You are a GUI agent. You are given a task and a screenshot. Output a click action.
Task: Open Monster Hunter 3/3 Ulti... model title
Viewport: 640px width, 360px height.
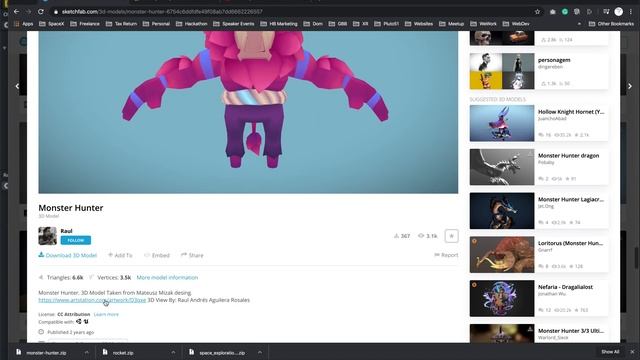(x=571, y=331)
